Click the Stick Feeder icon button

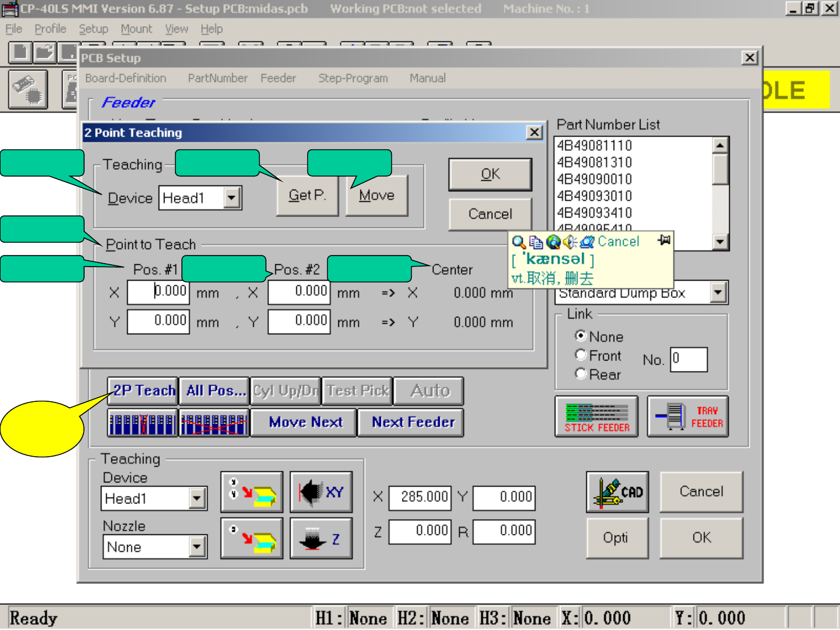coord(596,416)
